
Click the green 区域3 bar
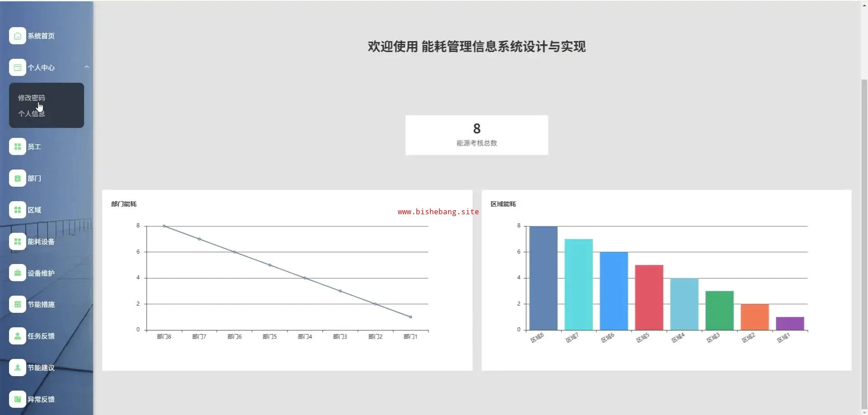[x=720, y=311]
